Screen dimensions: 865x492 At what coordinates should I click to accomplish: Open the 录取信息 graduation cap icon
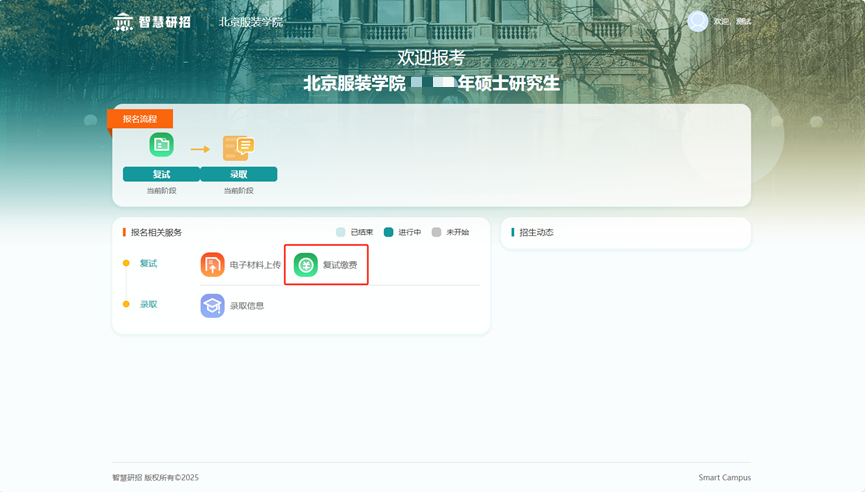[212, 305]
